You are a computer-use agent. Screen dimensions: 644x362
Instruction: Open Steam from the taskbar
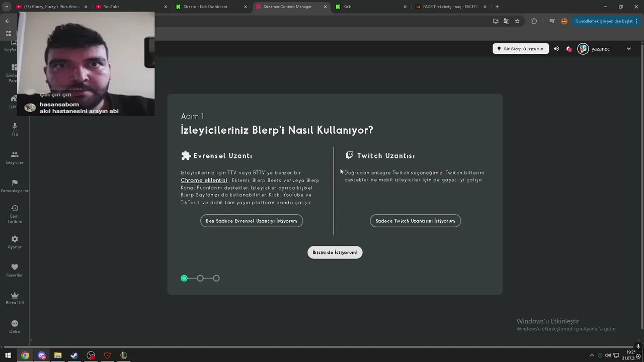[x=74, y=355]
